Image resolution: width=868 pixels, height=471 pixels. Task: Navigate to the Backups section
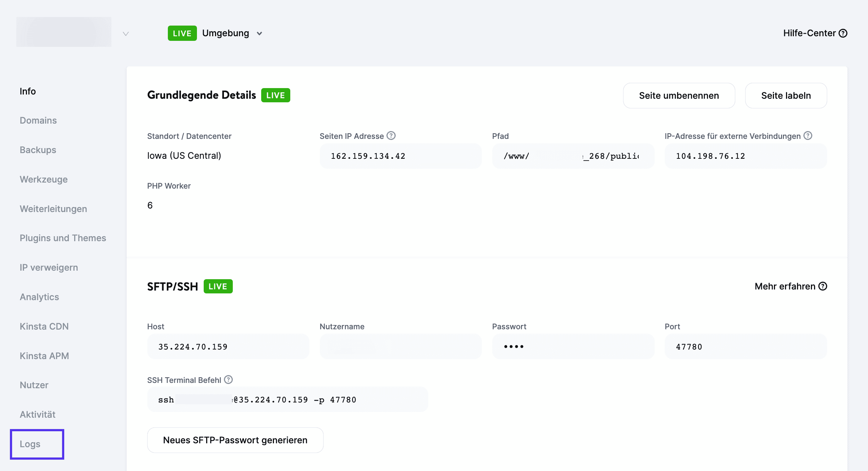(37, 150)
